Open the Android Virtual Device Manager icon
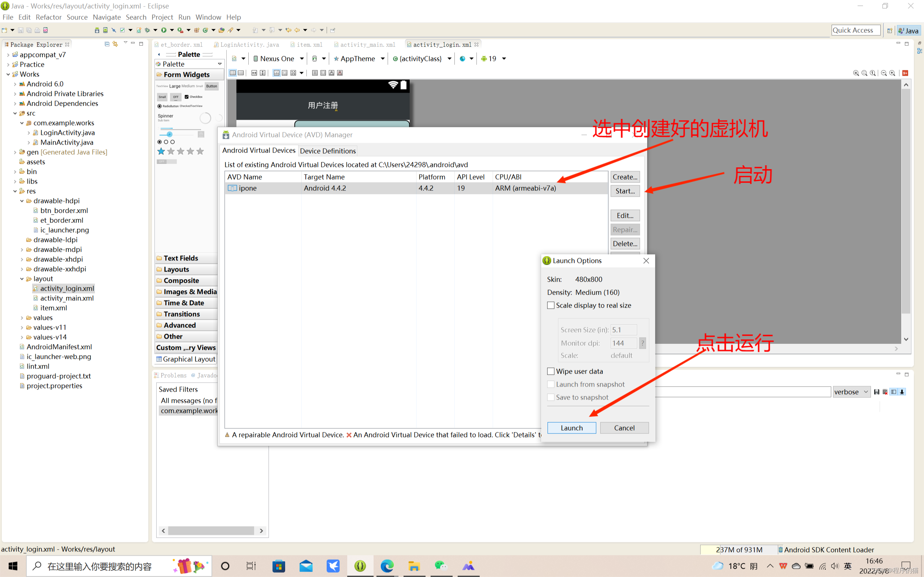 (105, 30)
